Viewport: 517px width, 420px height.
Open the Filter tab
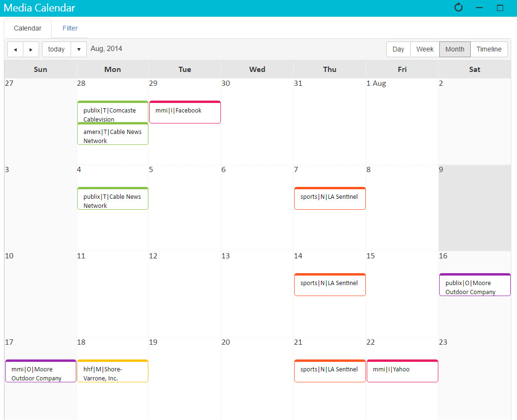click(x=70, y=28)
